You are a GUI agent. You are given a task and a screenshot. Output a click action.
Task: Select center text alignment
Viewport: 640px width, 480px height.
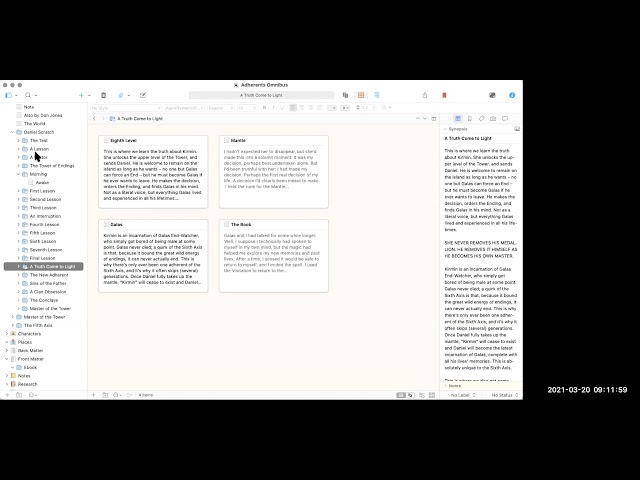[x=302, y=108]
